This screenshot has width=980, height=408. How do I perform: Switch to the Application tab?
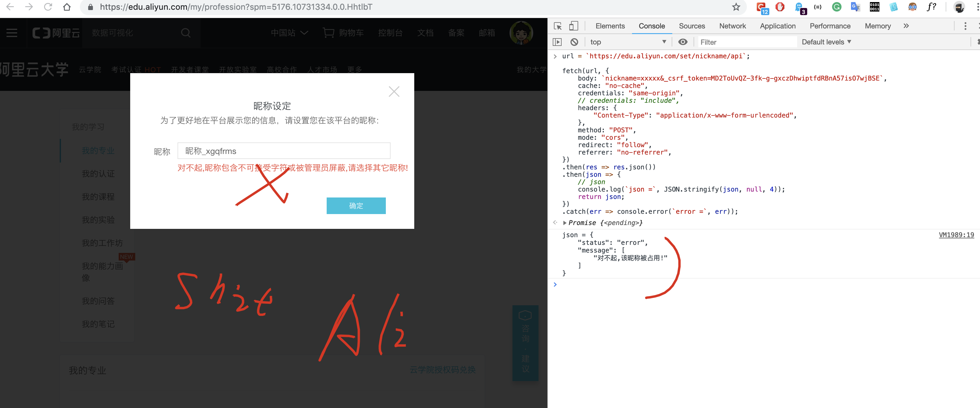pyautogui.click(x=777, y=26)
